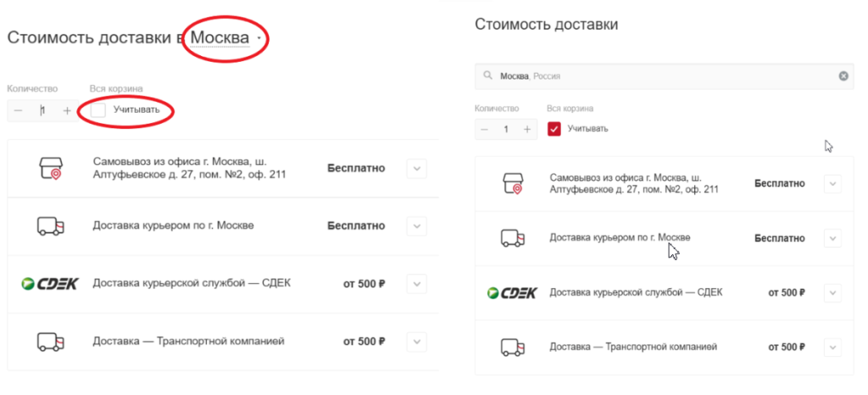Click the pickup store icon in left panel

[x=50, y=168]
